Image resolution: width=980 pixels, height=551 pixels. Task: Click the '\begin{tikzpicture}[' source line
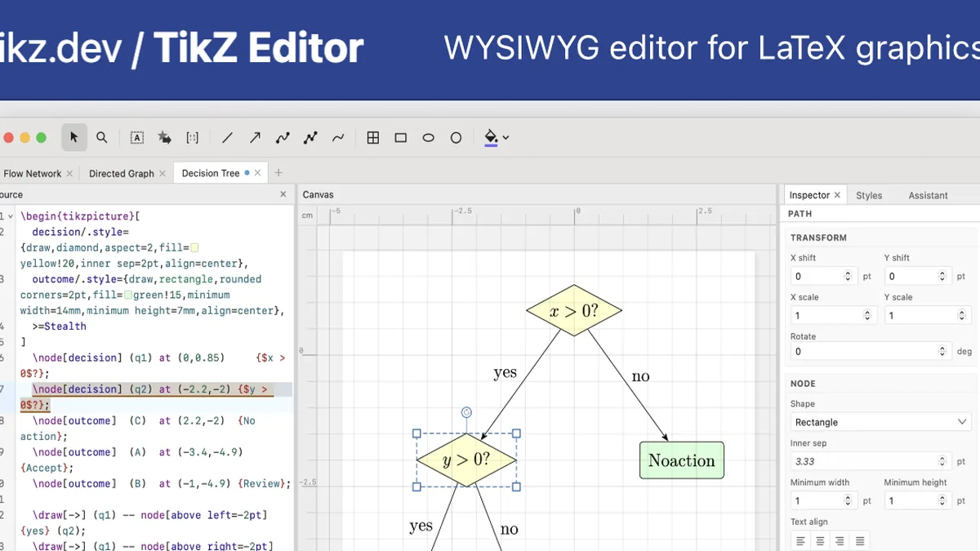click(81, 216)
